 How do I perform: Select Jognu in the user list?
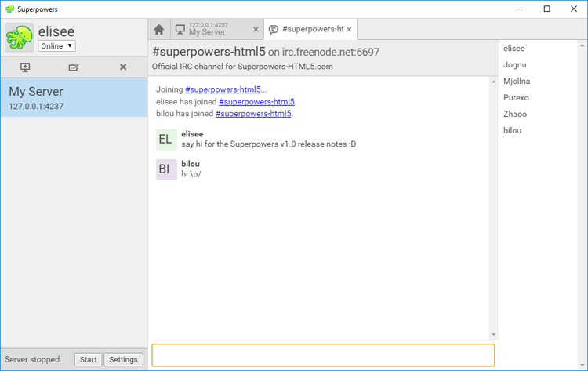point(515,65)
